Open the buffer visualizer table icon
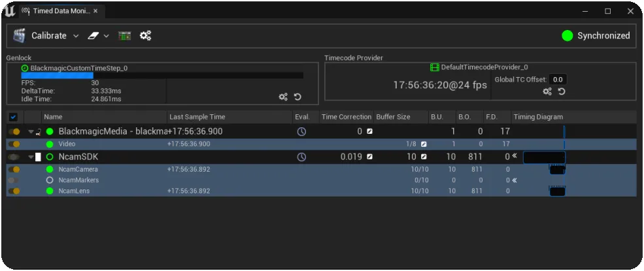This screenshot has height=271, width=644. [124, 36]
